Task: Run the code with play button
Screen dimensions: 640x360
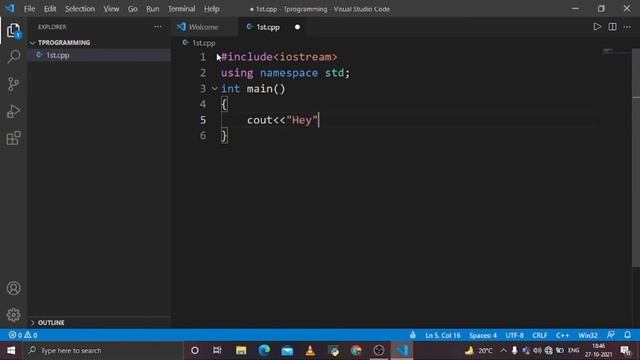Action: pyautogui.click(x=597, y=27)
